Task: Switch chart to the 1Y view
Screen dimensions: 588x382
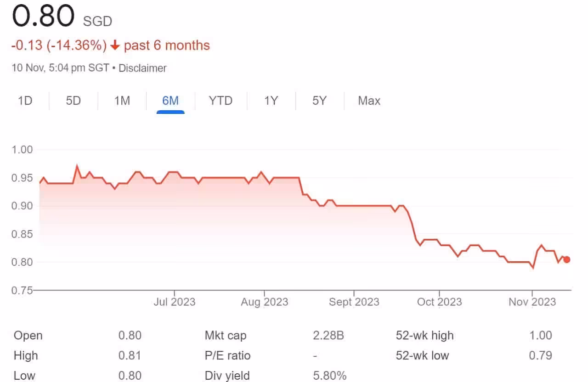Action: [x=271, y=101]
